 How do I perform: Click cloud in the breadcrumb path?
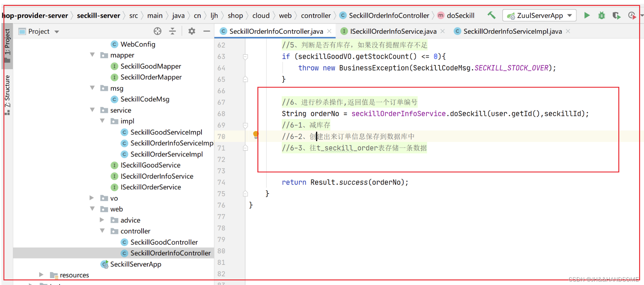click(x=261, y=16)
